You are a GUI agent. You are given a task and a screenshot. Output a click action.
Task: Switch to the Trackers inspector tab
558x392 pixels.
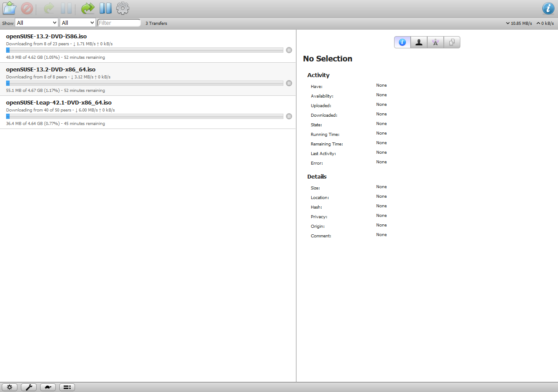436,42
